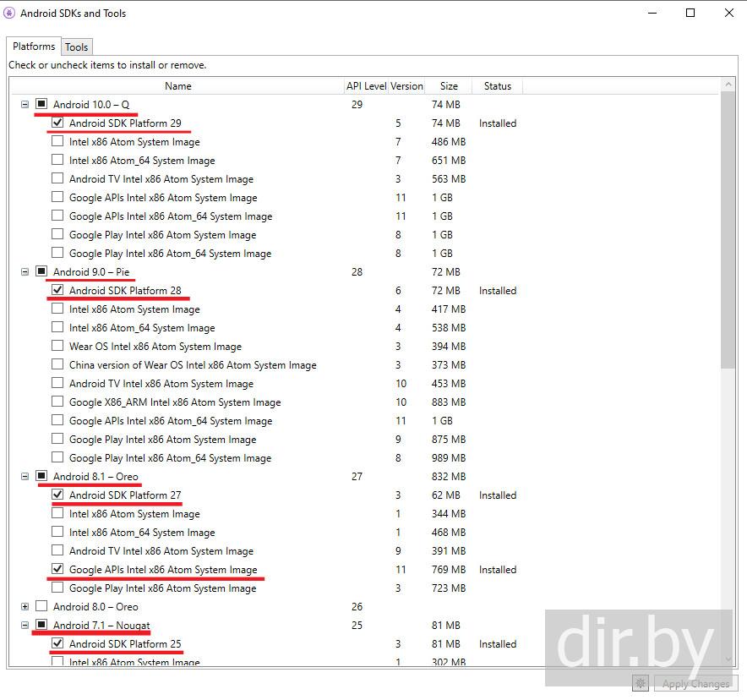Click the Android SDKs app icon in title bar
747x700 pixels.
(10, 13)
